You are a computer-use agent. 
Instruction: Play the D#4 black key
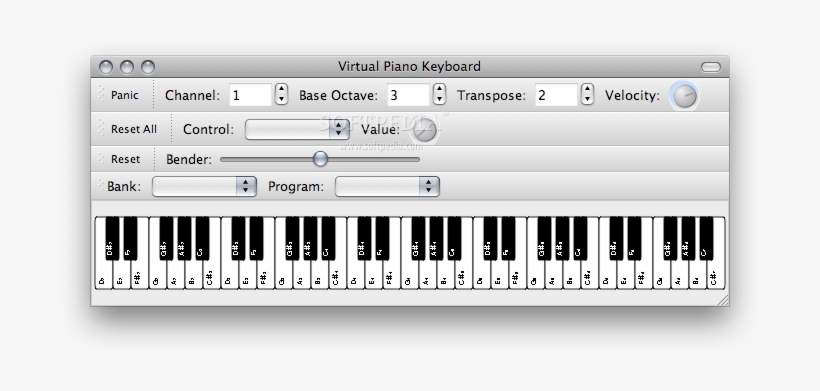pos(364,238)
